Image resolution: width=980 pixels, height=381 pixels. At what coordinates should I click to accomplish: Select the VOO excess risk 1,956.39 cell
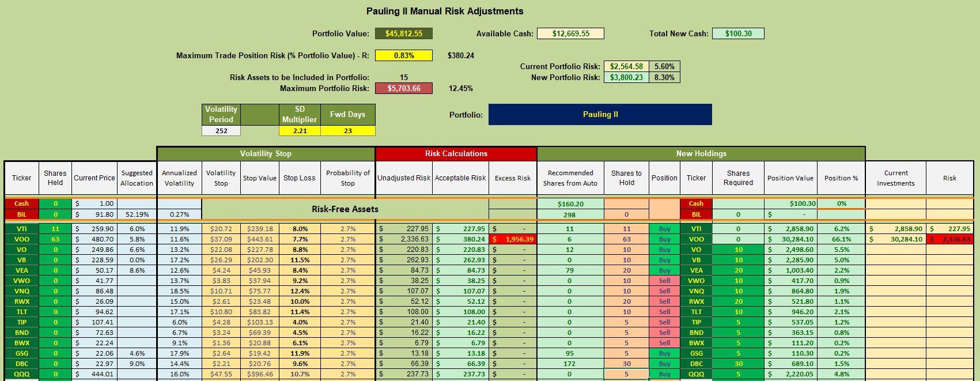click(513, 239)
